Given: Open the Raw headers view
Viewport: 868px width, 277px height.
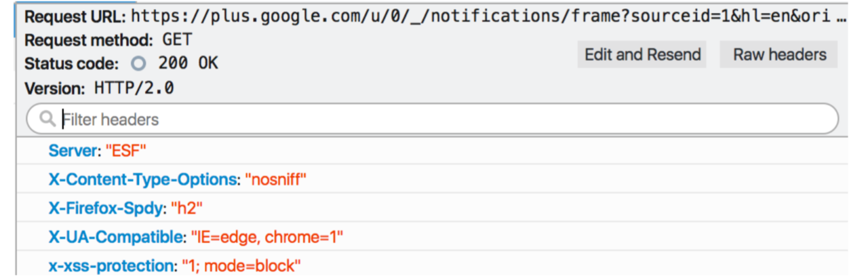Looking at the screenshot, I should (x=779, y=55).
